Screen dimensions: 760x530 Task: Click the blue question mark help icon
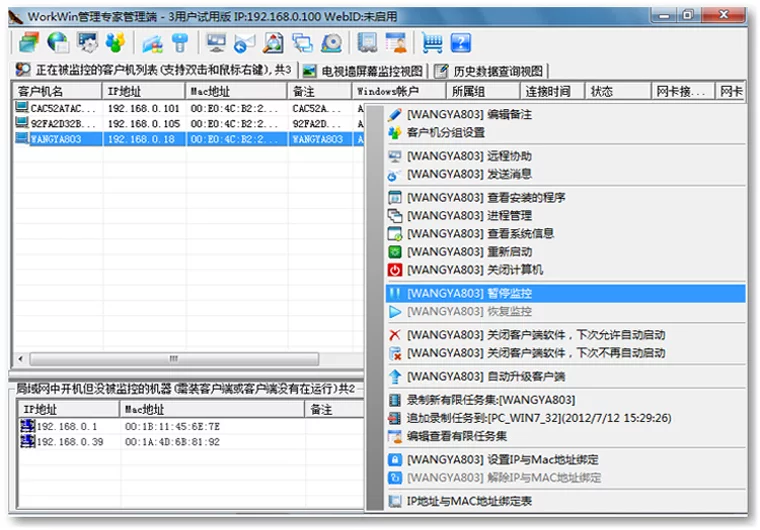click(460, 43)
